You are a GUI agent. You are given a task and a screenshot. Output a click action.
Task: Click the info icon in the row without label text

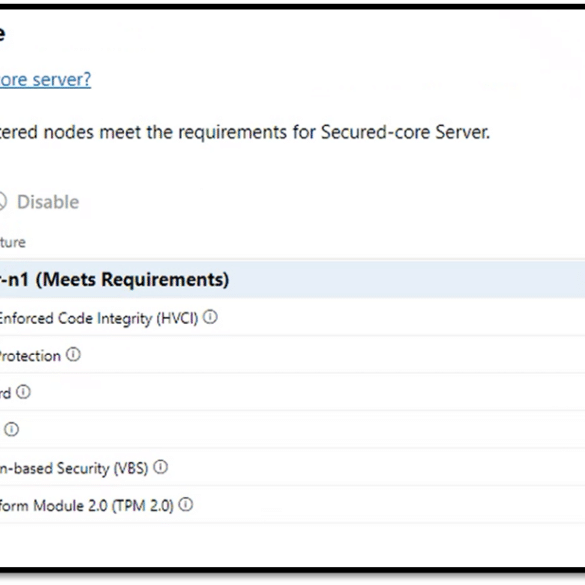11,429
